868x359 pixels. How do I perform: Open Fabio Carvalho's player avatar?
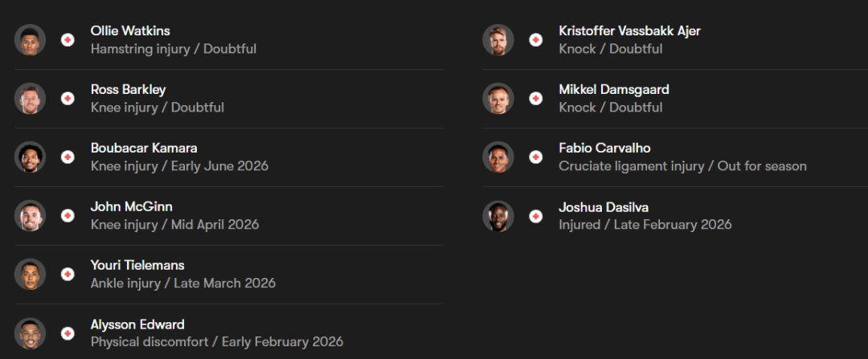click(498, 157)
